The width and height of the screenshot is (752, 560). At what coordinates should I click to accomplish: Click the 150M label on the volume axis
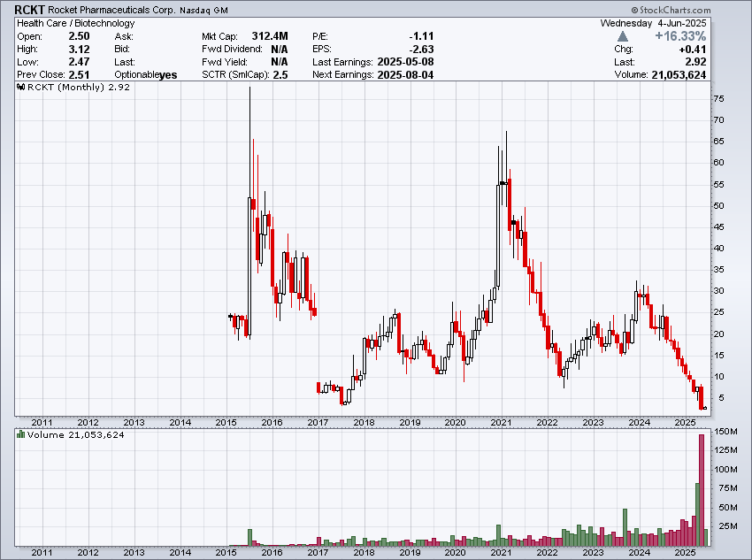tap(725, 431)
